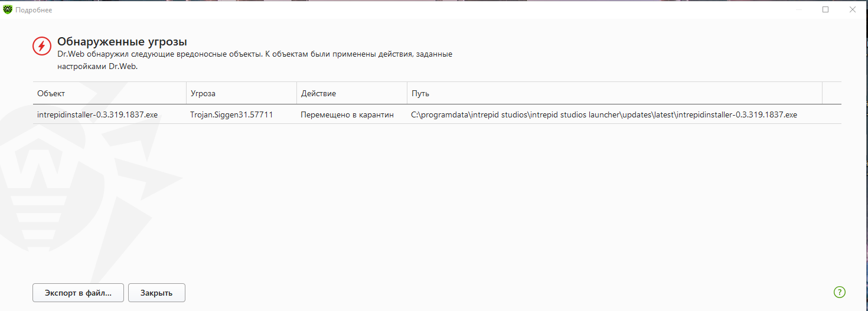Sort by the Угроза column header
This screenshot has width=868, height=311.
(x=242, y=93)
